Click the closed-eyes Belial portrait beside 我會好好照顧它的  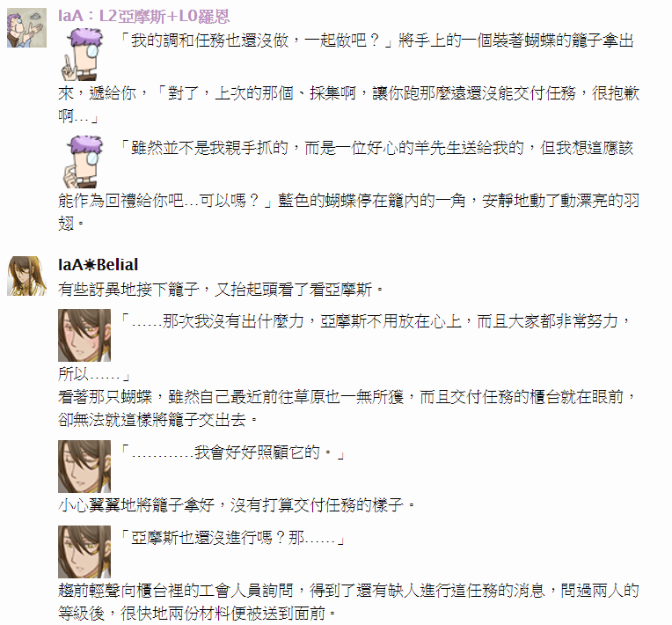pos(84,467)
